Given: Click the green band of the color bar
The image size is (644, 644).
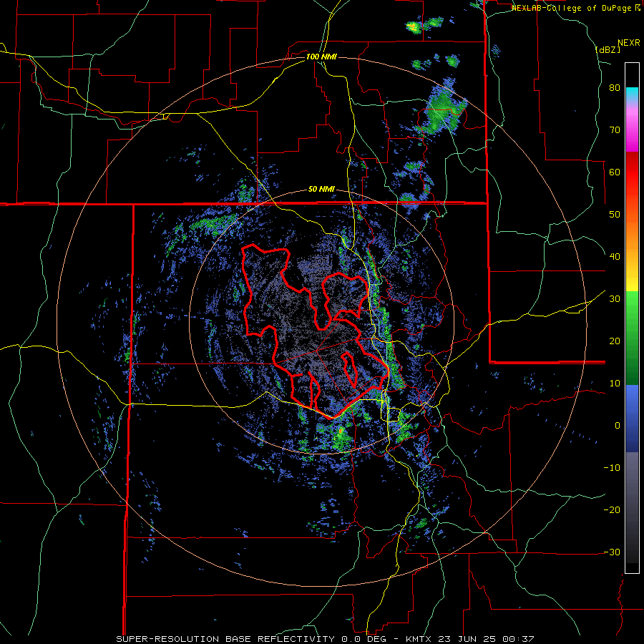Looking at the screenshot, I should click(632, 338).
